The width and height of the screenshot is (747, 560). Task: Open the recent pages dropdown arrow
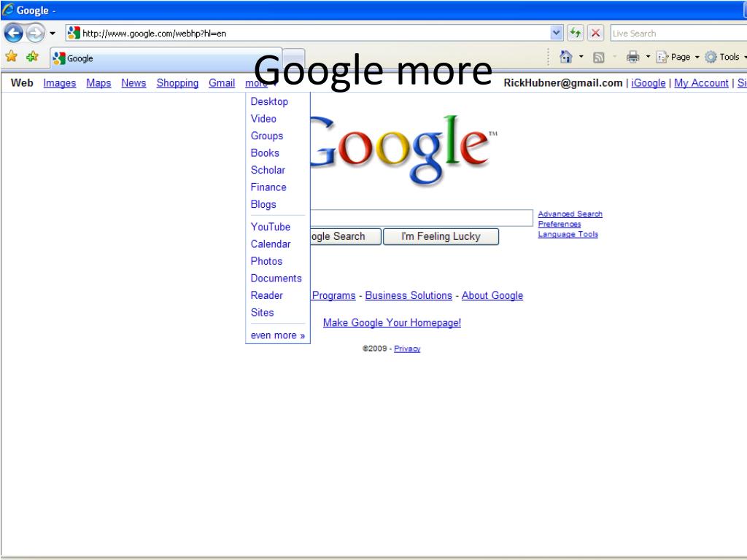pos(53,34)
